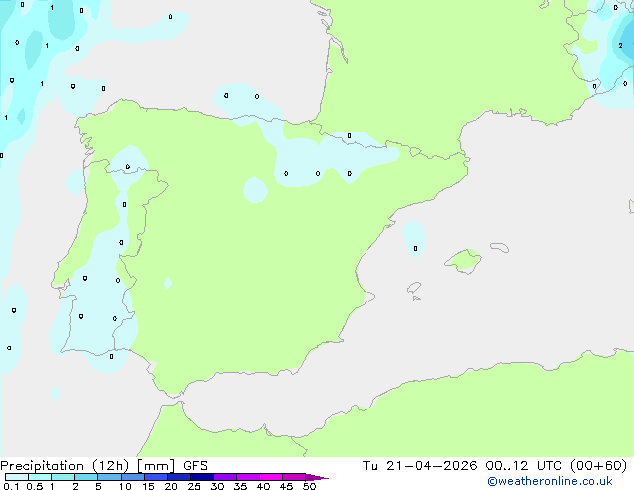Click the '00..12 UTC' time range text
The width and height of the screenshot is (634, 490).
coord(524,466)
